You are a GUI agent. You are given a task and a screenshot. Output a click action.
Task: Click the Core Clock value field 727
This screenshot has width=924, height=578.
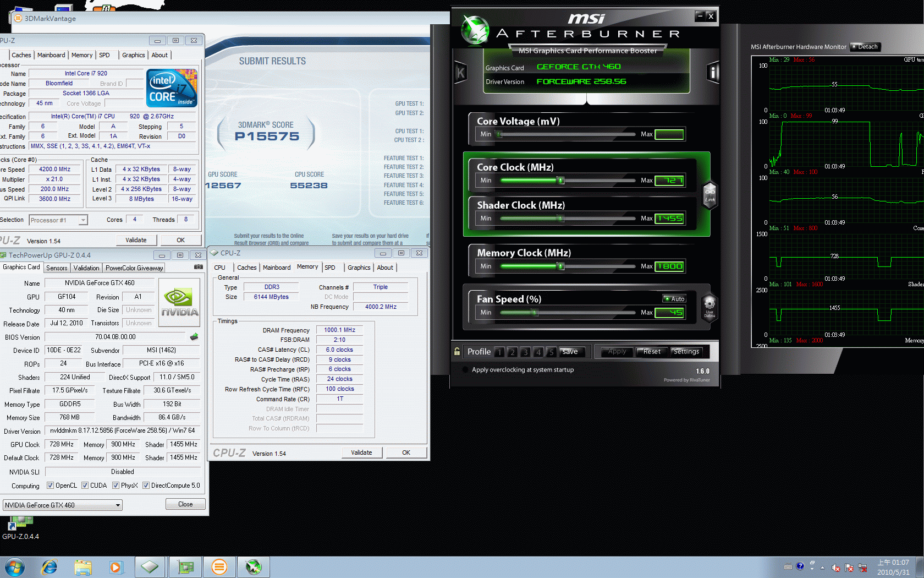pos(669,181)
